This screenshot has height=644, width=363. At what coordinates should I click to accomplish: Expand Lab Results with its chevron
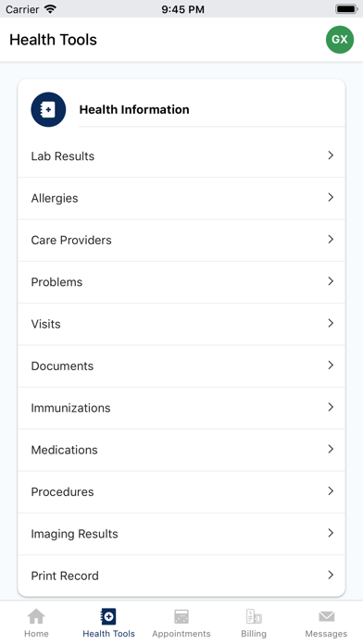331,155
